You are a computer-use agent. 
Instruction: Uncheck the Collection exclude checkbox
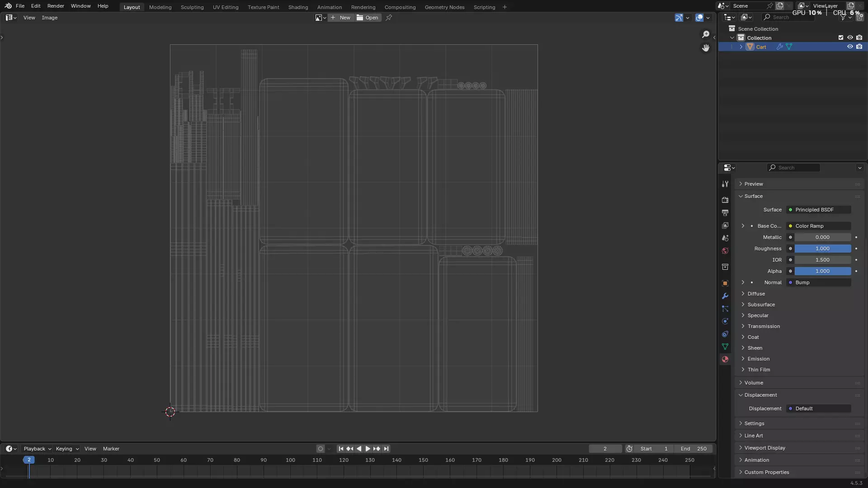841,38
